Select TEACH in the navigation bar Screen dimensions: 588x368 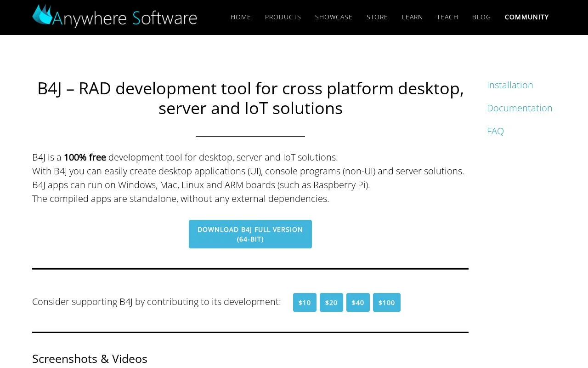(447, 17)
